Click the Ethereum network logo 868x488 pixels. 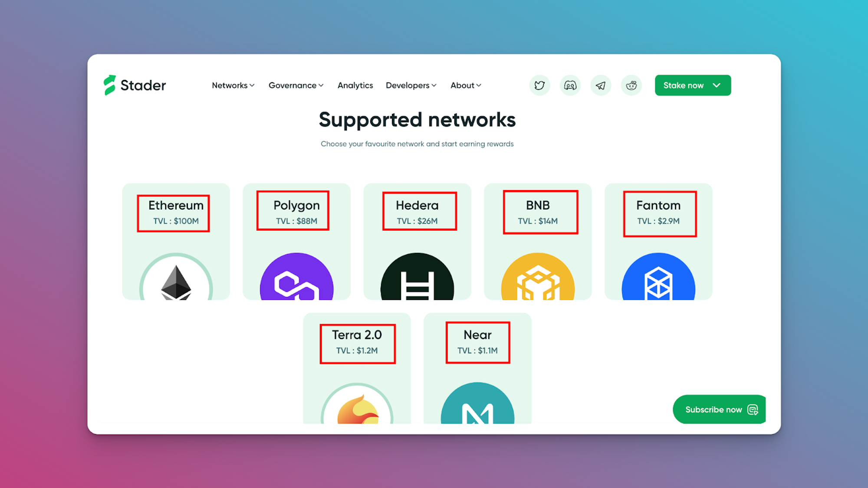pyautogui.click(x=176, y=277)
